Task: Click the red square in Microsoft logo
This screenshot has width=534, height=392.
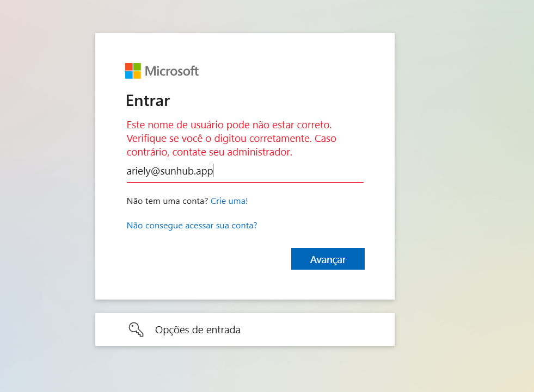Action: coord(129,67)
